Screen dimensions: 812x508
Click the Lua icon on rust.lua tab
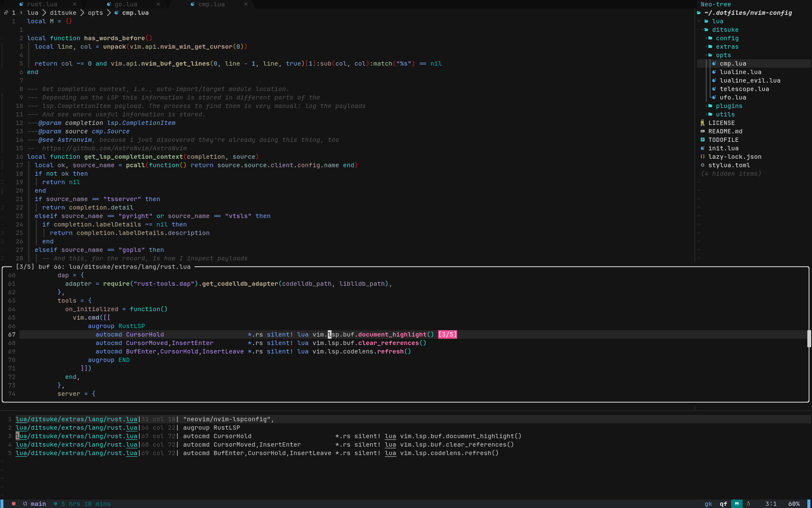(21, 4)
